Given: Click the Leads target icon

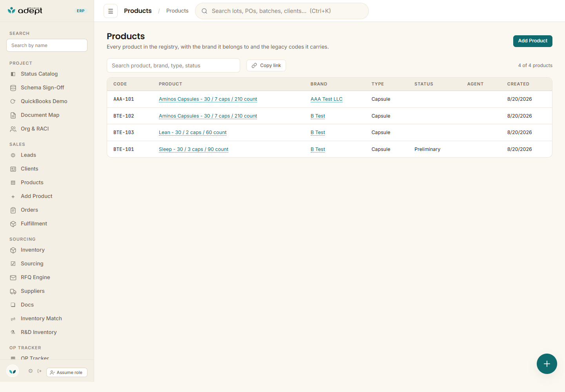Looking at the screenshot, I should 13,155.
